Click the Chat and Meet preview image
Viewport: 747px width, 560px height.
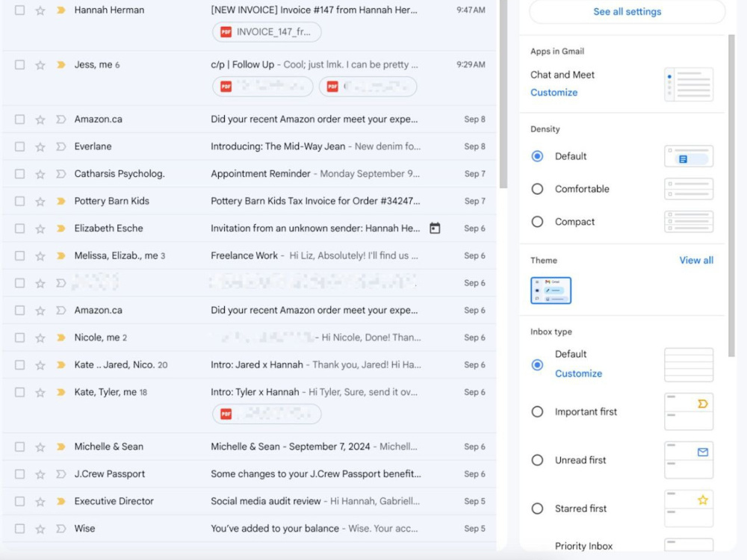(689, 84)
